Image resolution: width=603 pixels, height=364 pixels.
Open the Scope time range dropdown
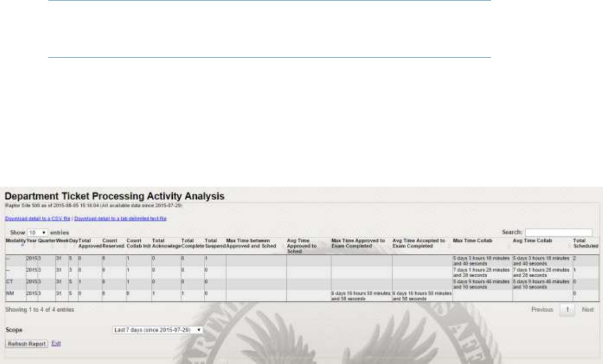tap(158, 330)
